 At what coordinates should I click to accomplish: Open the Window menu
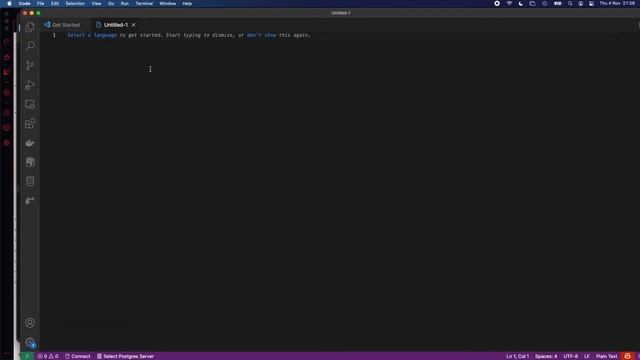point(167,3)
